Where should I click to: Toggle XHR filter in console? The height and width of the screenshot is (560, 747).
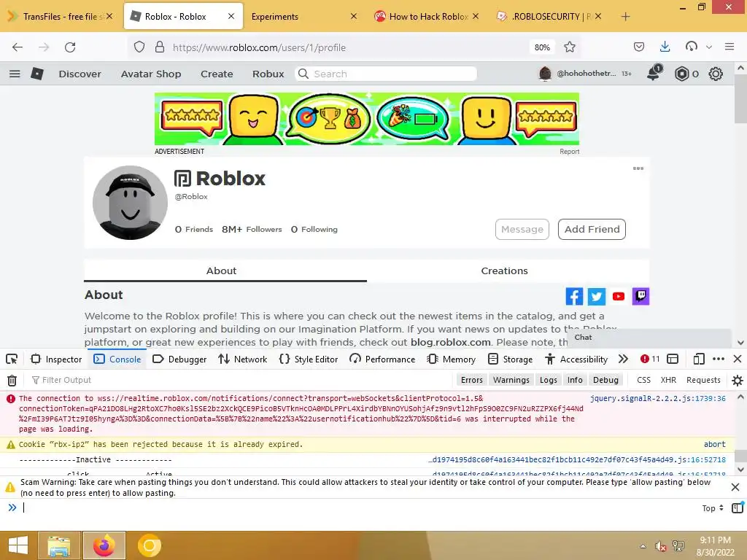(x=668, y=380)
